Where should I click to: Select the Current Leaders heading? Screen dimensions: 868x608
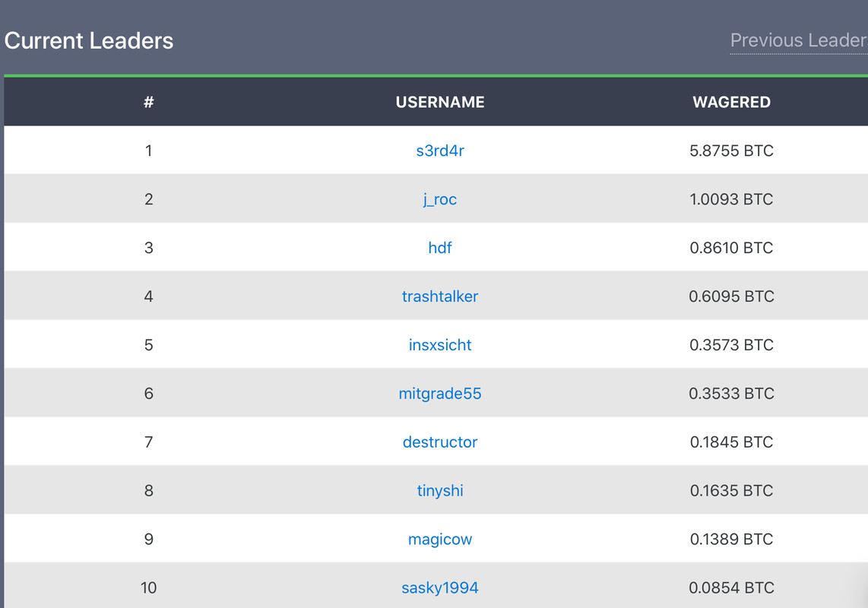click(89, 40)
